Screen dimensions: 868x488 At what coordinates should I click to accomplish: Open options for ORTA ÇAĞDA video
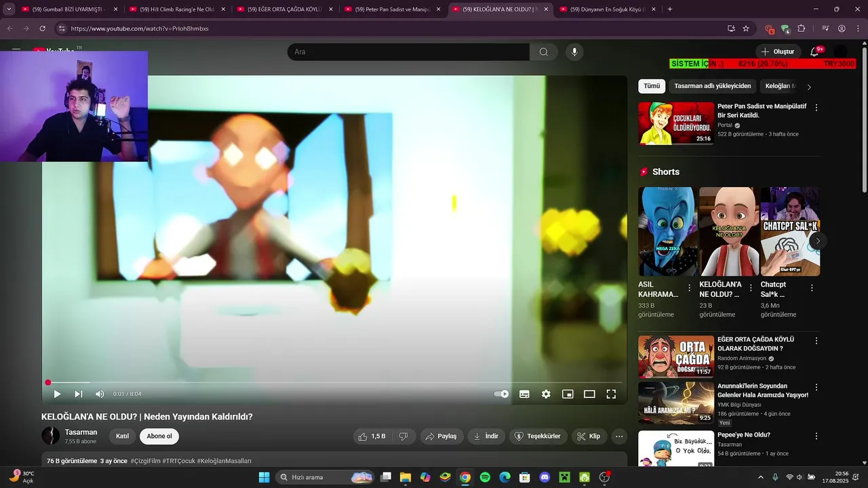[x=816, y=341]
